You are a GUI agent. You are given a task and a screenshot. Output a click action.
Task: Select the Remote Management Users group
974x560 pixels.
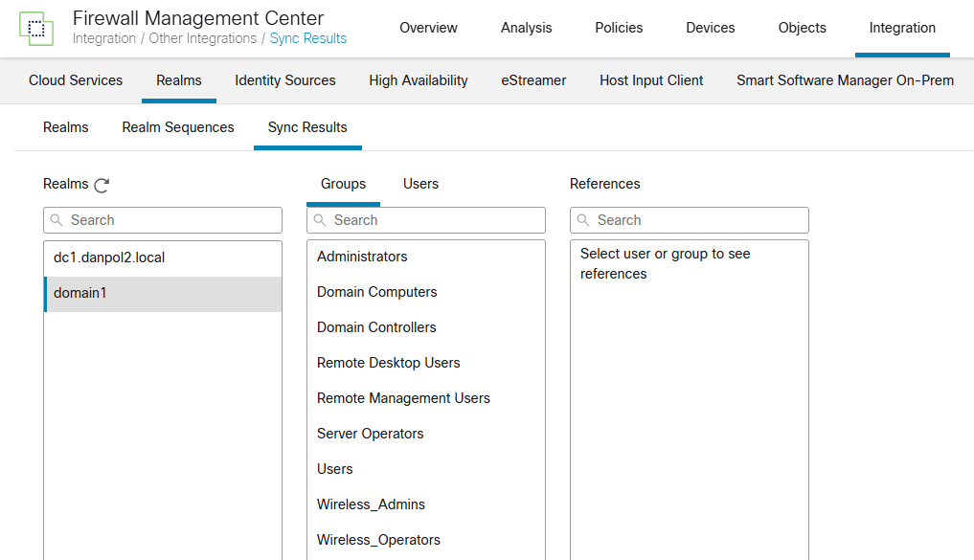tap(426, 398)
